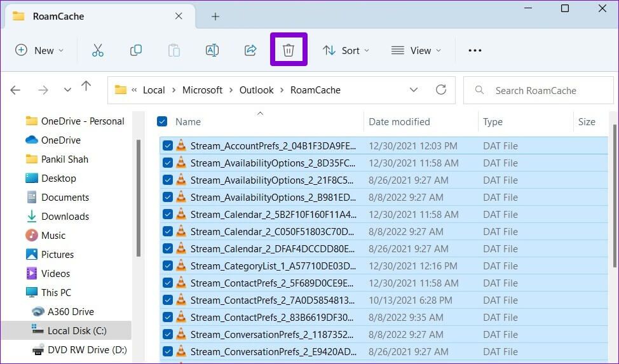
Task: Open a new tab with plus button
Action: pyautogui.click(x=215, y=17)
